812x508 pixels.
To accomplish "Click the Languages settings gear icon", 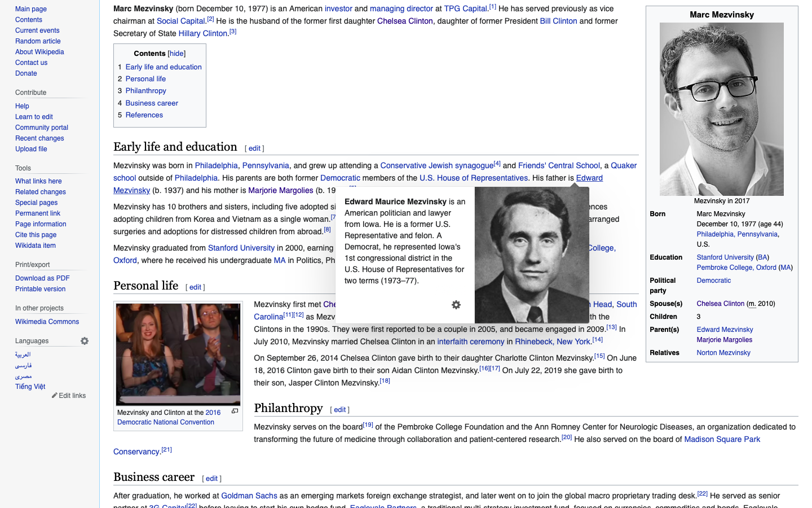I will pos(85,341).
